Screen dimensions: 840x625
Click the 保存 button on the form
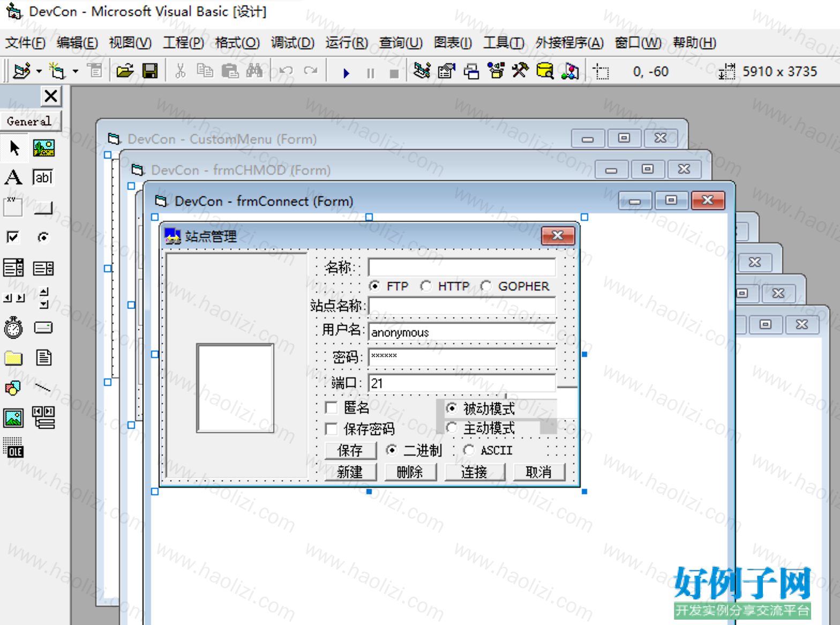pyautogui.click(x=350, y=450)
